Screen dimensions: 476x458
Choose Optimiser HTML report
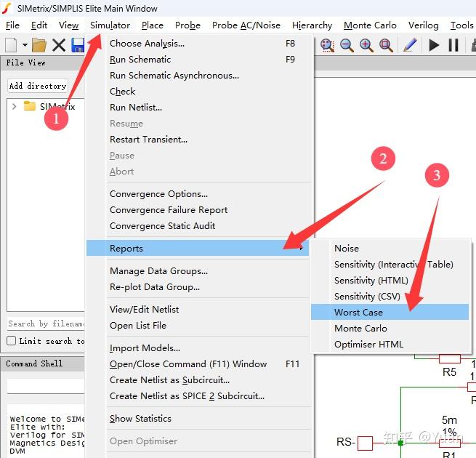390,345
